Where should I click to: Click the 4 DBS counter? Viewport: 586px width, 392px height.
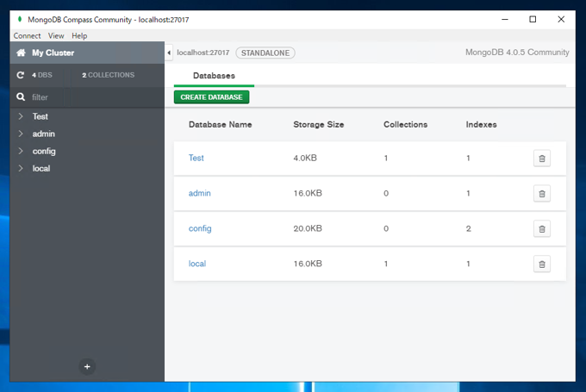42,75
